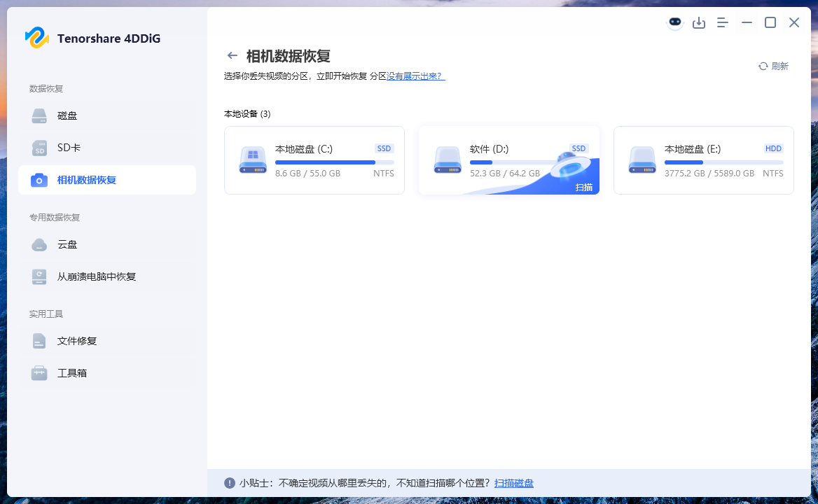The width and height of the screenshot is (818, 504).
Task: Click the 相机数据恢复 camera icon
Action: click(39, 180)
